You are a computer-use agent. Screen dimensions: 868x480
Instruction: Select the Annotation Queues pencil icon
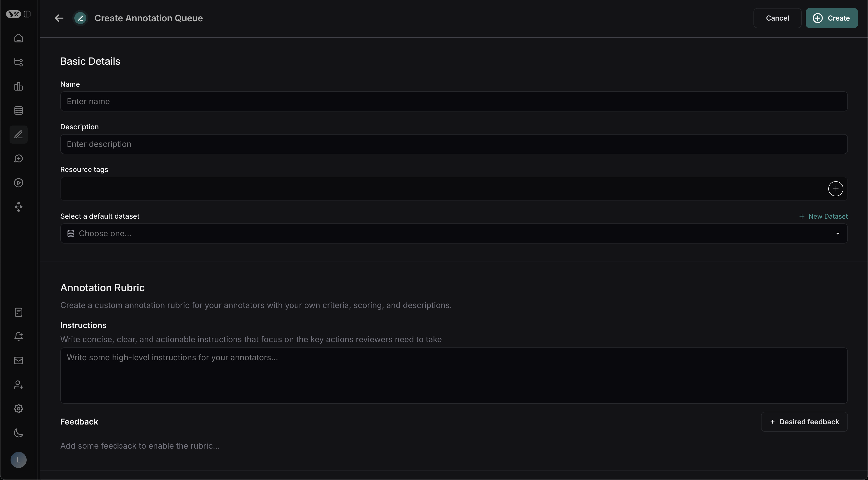click(18, 134)
